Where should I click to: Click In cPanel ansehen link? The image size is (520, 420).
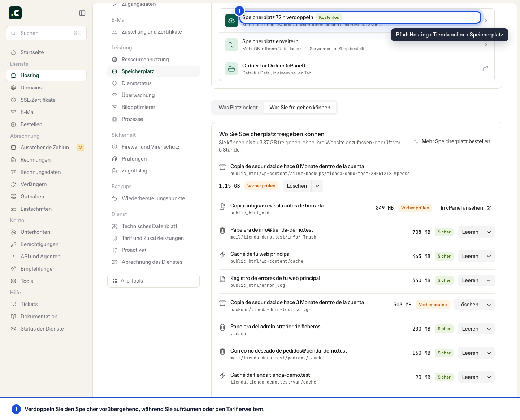coord(466,208)
